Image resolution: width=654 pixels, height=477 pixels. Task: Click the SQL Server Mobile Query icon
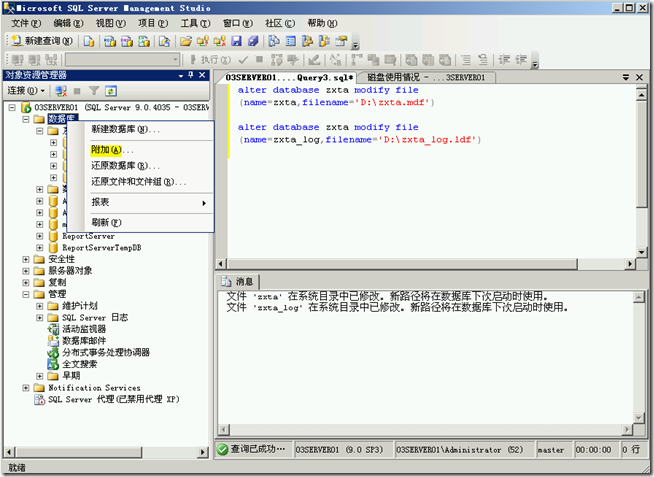165,41
